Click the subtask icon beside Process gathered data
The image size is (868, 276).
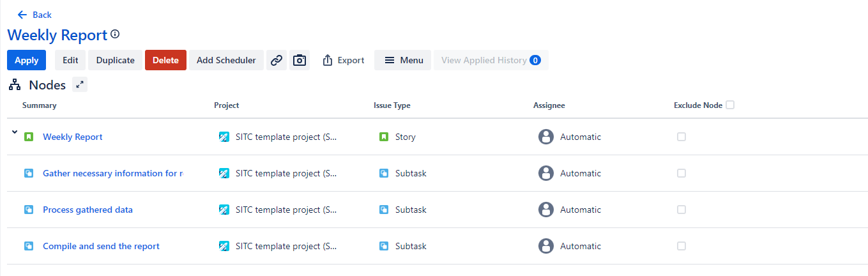pos(29,210)
